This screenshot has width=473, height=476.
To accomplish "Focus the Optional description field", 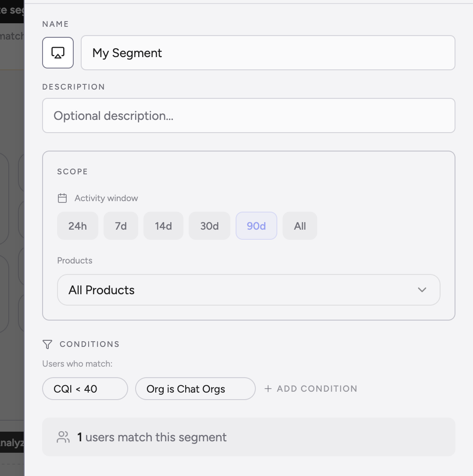I will coord(248,115).
